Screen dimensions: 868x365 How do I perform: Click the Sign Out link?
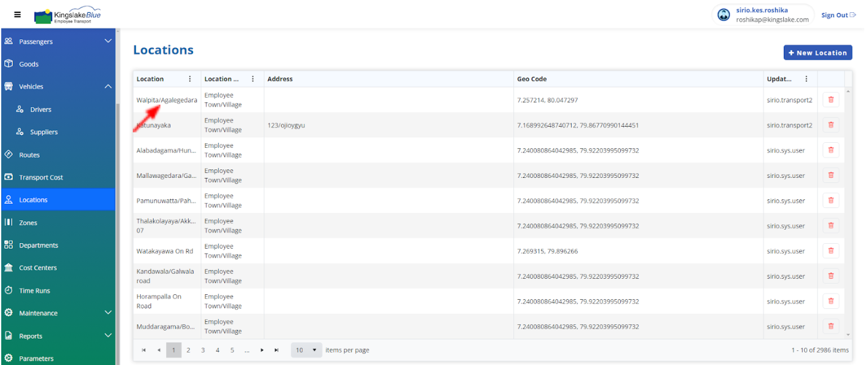[838, 15]
